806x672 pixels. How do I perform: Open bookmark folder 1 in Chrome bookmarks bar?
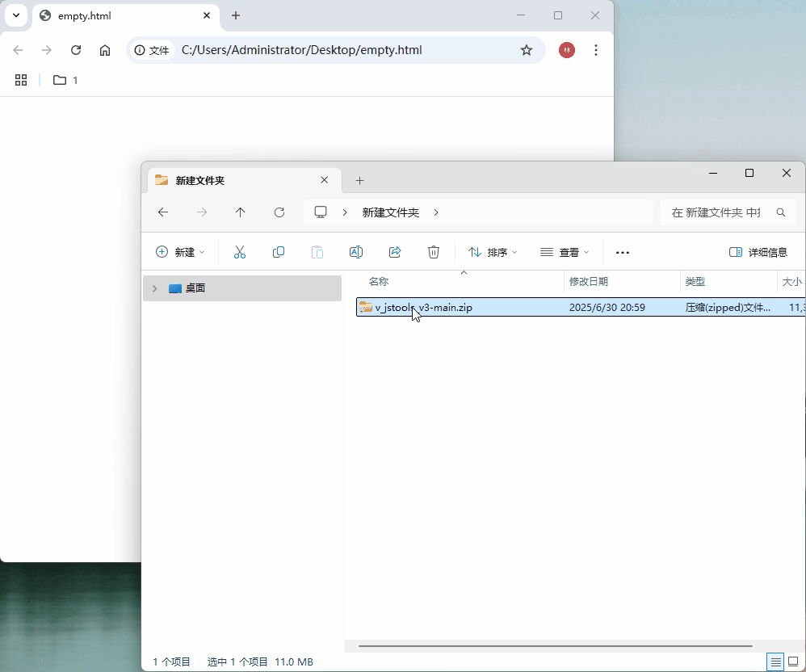65,80
